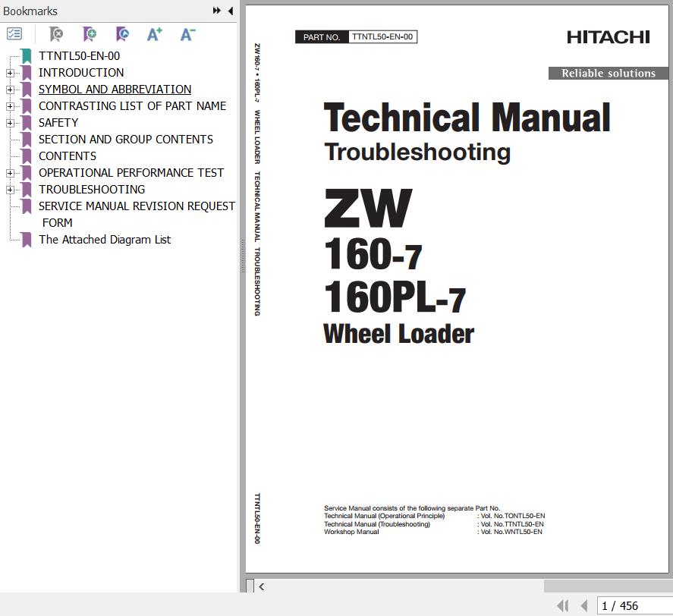Click the small square at the scrollbar's left end
The image size is (673, 616).
(250, 586)
